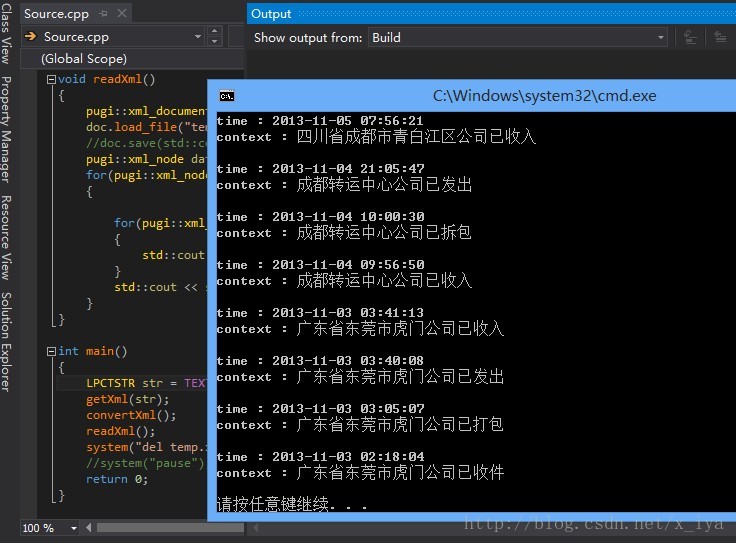736x543 pixels.
Task: Click the go to next message icon
Action: 720,38
